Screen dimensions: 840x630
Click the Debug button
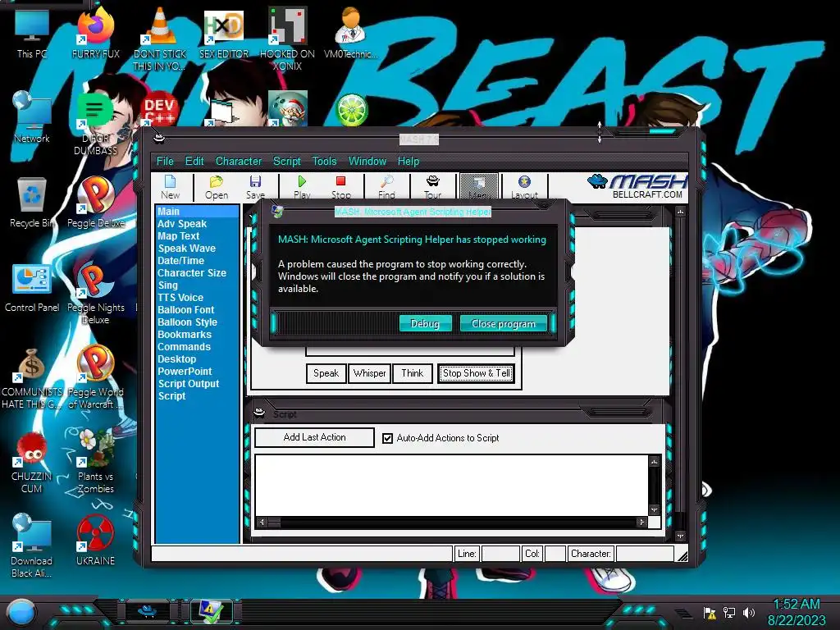(426, 323)
